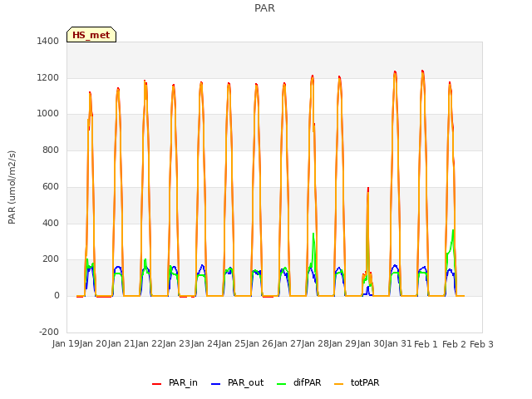Click the Feb 3 x-axis label

point(481,344)
